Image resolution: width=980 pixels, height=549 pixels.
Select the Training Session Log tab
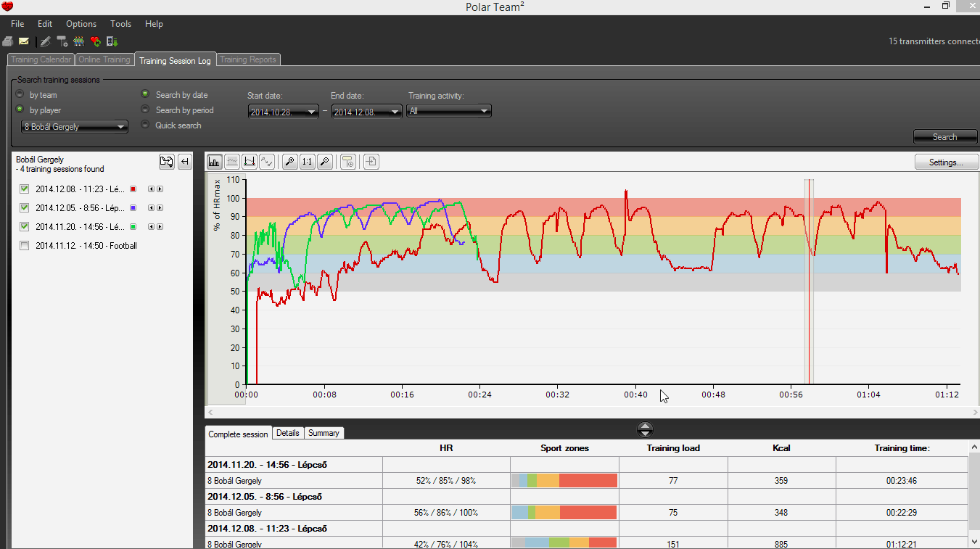(x=175, y=60)
